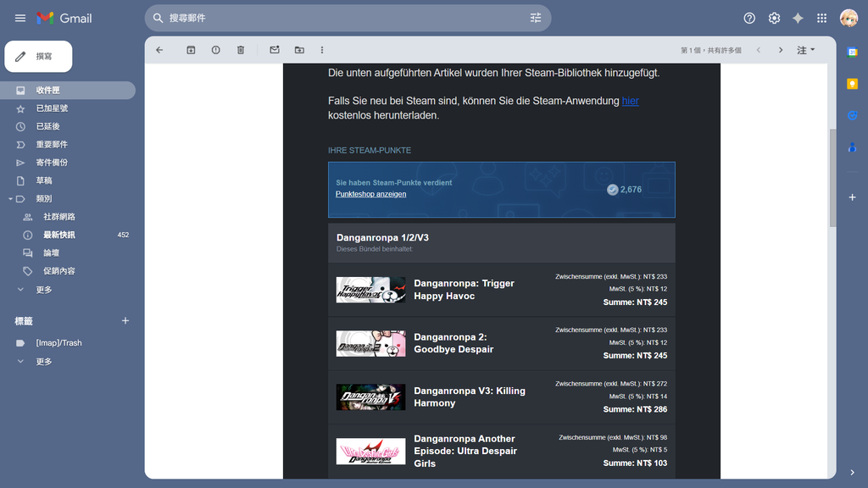Click 'Danganronpa: Trigger Happy Havoc' title
Screen dimensions: 868x488
(x=464, y=290)
